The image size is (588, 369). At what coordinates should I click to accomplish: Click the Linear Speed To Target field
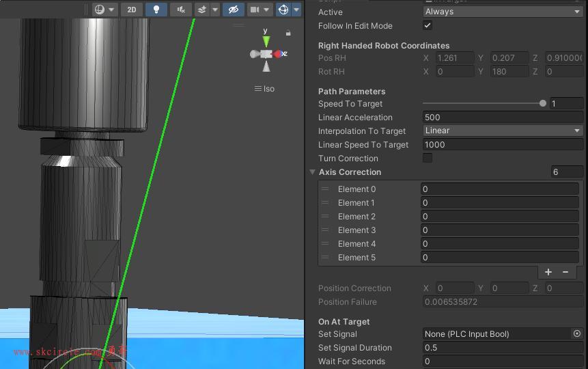pos(503,144)
